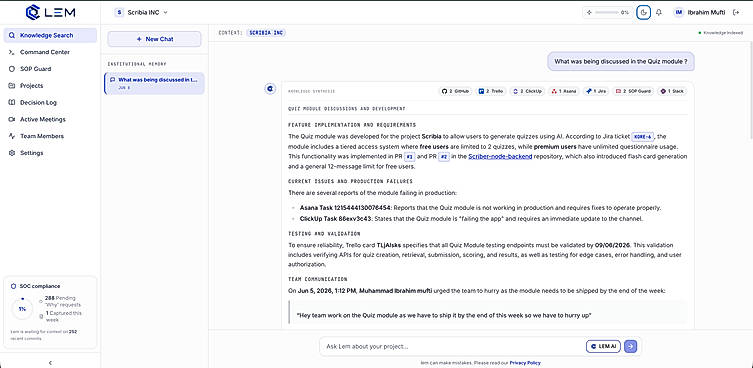
Task: Open notifications via the bell icon
Action: coord(658,12)
